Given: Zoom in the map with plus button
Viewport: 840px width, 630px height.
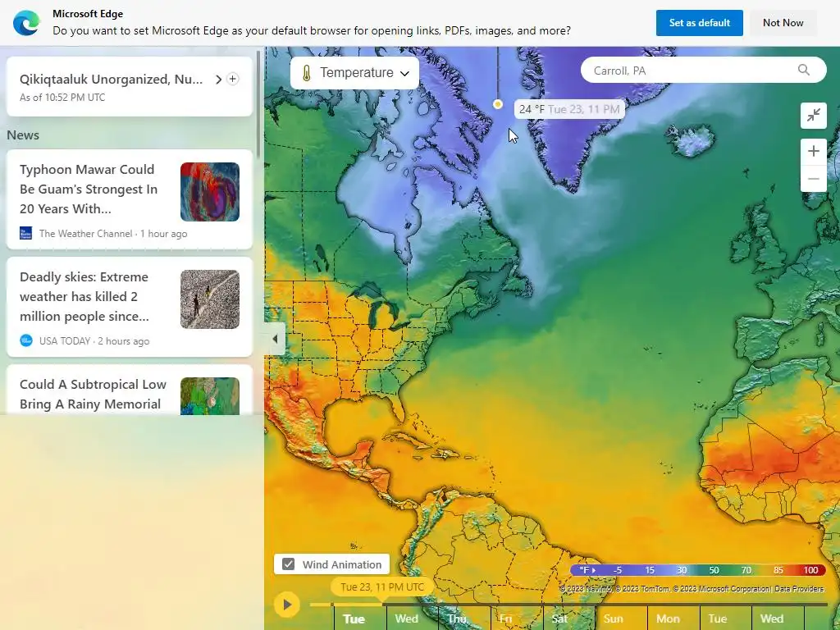Looking at the screenshot, I should tap(813, 152).
